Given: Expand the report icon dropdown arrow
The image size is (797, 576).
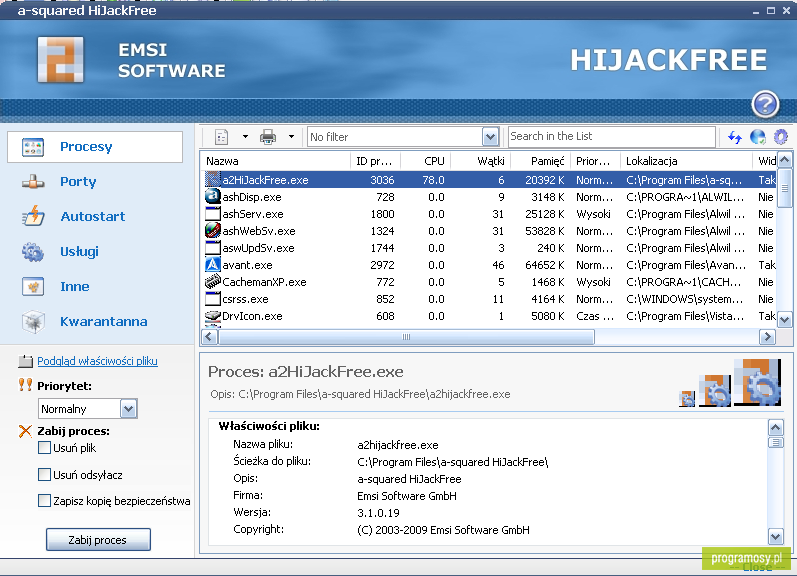Looking at the screenshot, I should coord(246,137).
